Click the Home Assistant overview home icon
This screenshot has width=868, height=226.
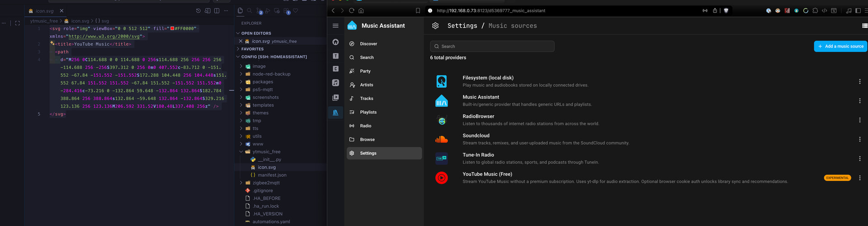click(x=335, y=42)
